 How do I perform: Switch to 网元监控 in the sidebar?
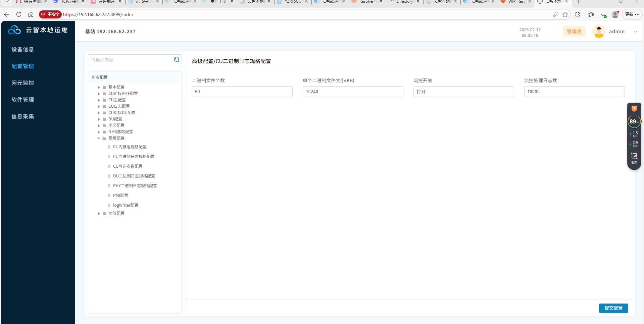pos(23,83)
